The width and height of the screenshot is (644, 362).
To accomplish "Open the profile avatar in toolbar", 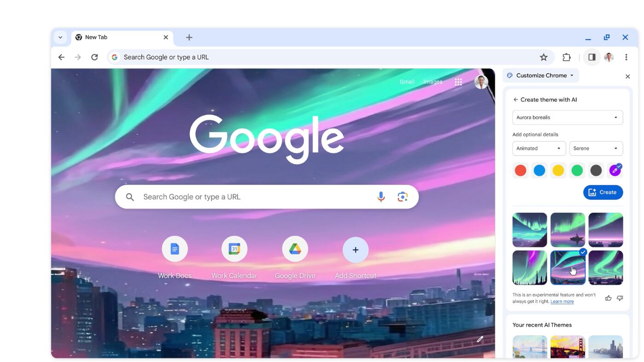I will point(609,57).
